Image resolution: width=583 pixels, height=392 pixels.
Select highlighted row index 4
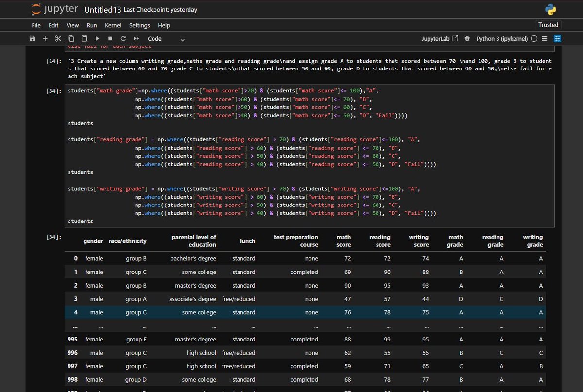(76, 312)
